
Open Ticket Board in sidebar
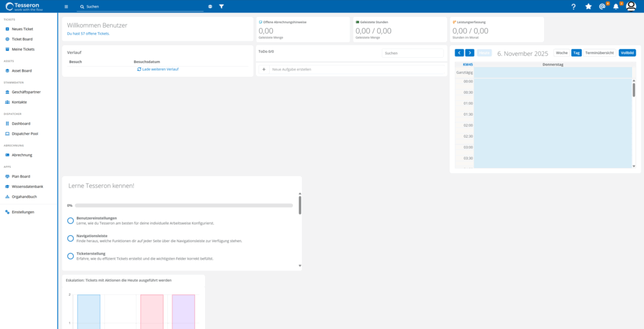click(22, 39)
